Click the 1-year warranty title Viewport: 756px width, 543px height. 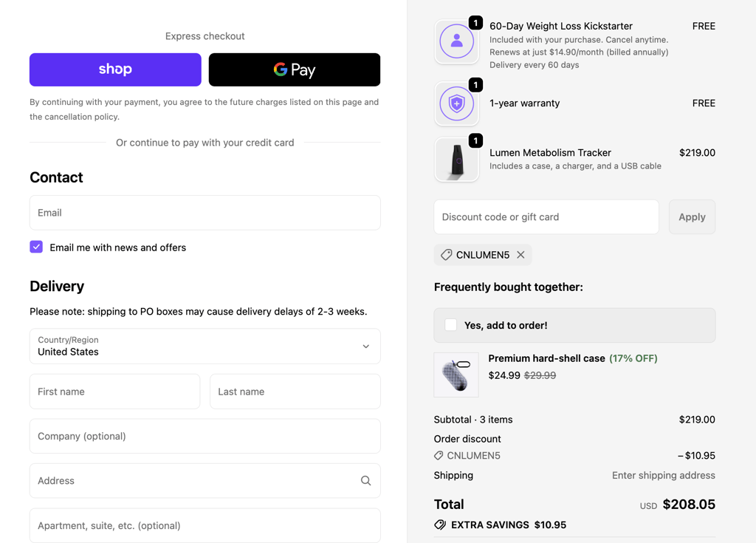click(525, 103)
